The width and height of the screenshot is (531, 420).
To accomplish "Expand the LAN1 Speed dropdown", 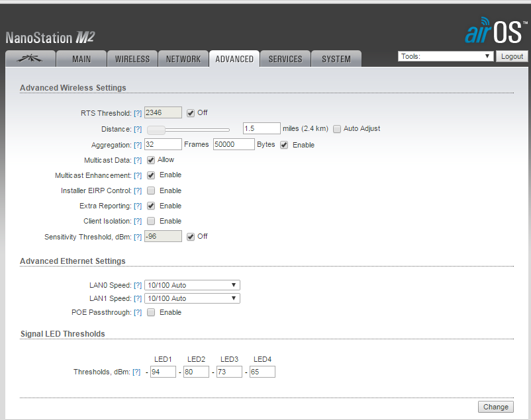I will [192, 298].
